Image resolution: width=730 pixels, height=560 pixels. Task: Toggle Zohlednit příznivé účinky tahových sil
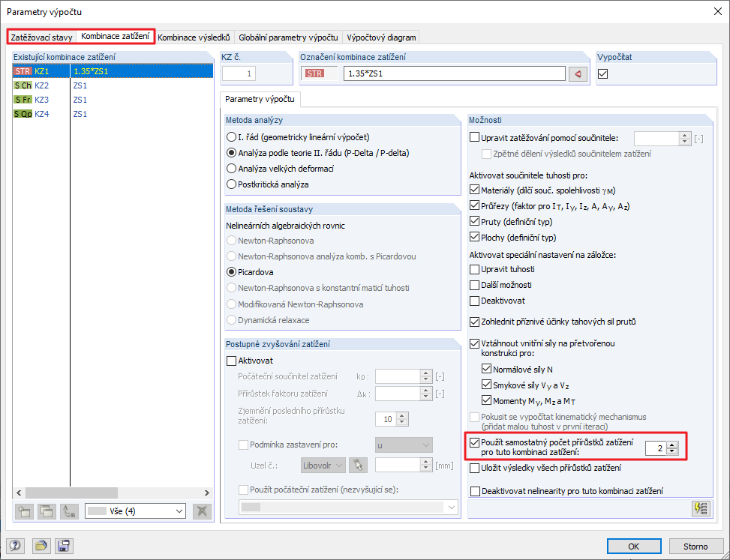474,322
